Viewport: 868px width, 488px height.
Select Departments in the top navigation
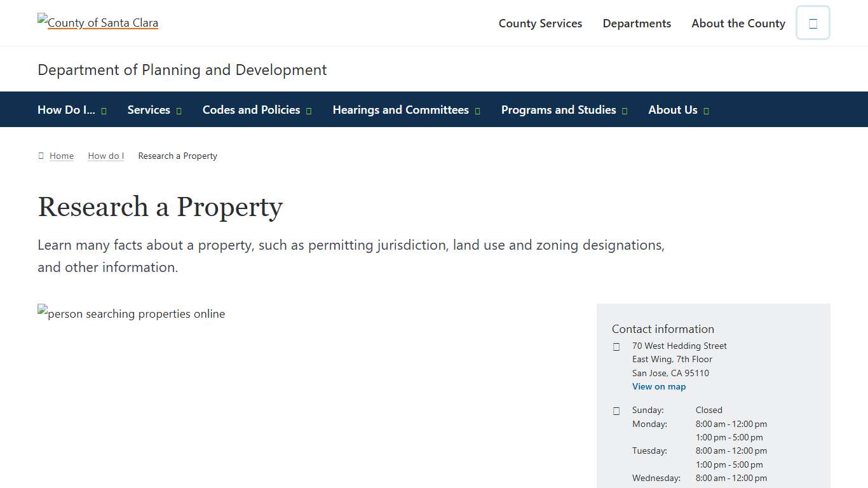(x=637, y=23)
